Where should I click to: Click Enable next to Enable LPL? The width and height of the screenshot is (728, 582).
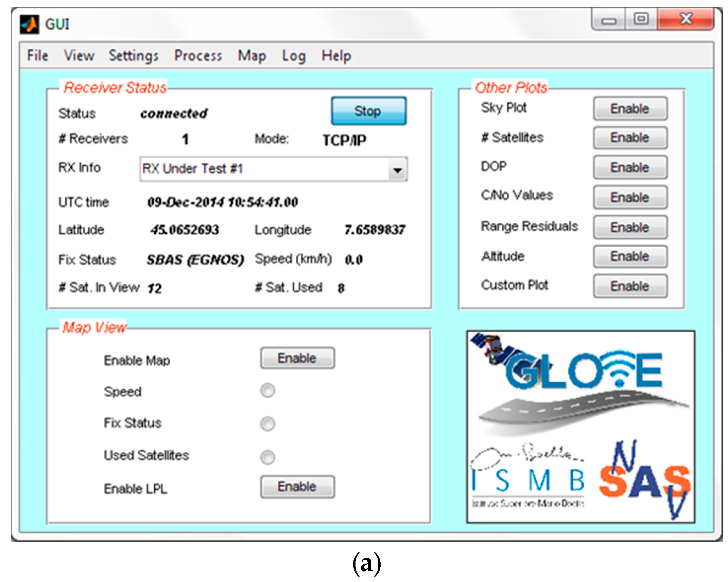[297, 486]
